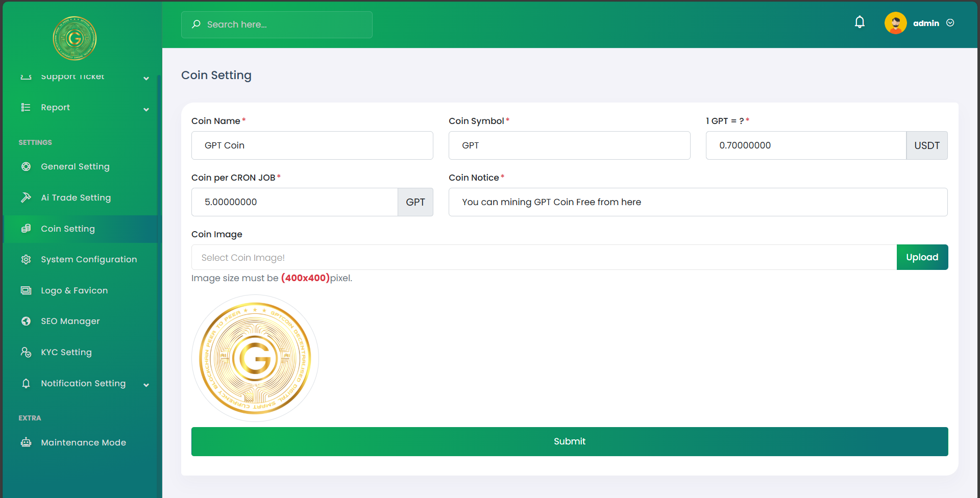Screen dimensions: 980x498
Task: Click the USDT unit addon
Action: (x=927, y=145)
